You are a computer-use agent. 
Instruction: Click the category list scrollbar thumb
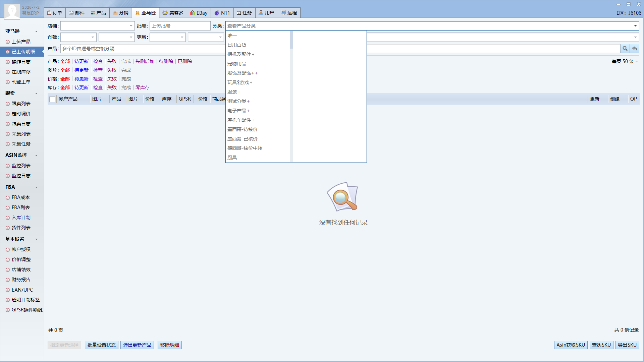[291, 40]
